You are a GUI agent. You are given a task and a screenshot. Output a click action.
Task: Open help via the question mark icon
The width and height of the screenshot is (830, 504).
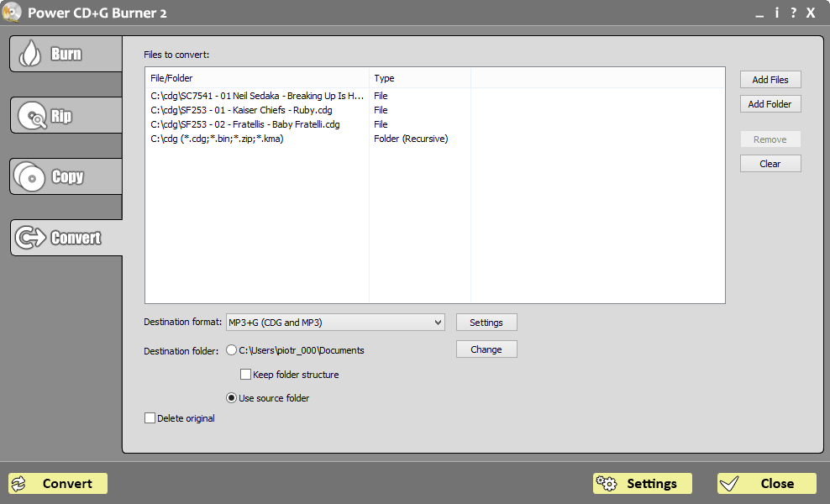pos(792,13)
